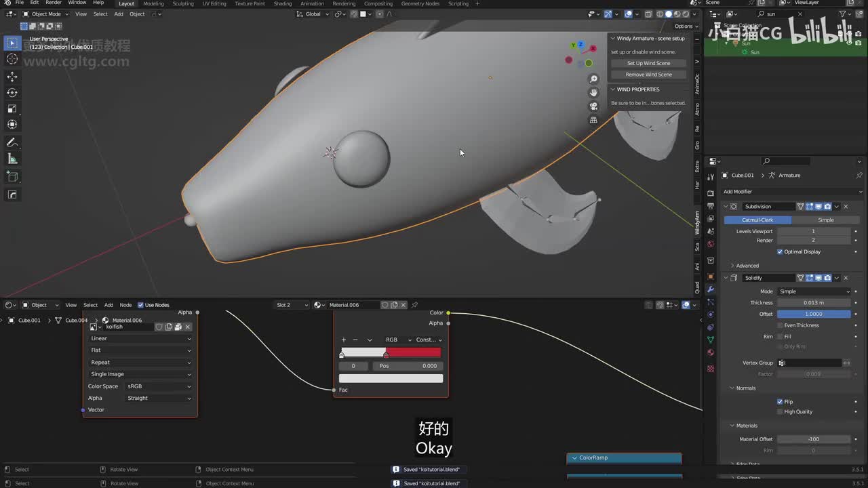Viewport: 868px width, 488px height.
Task: Toggle X-ray mode in viewport header
Action: coord(648,14)
